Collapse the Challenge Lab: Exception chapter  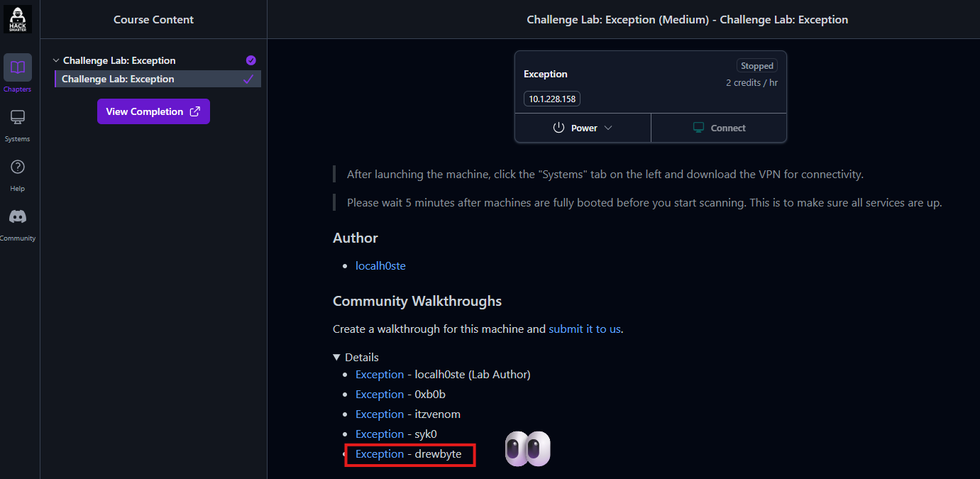coord(57,61)
